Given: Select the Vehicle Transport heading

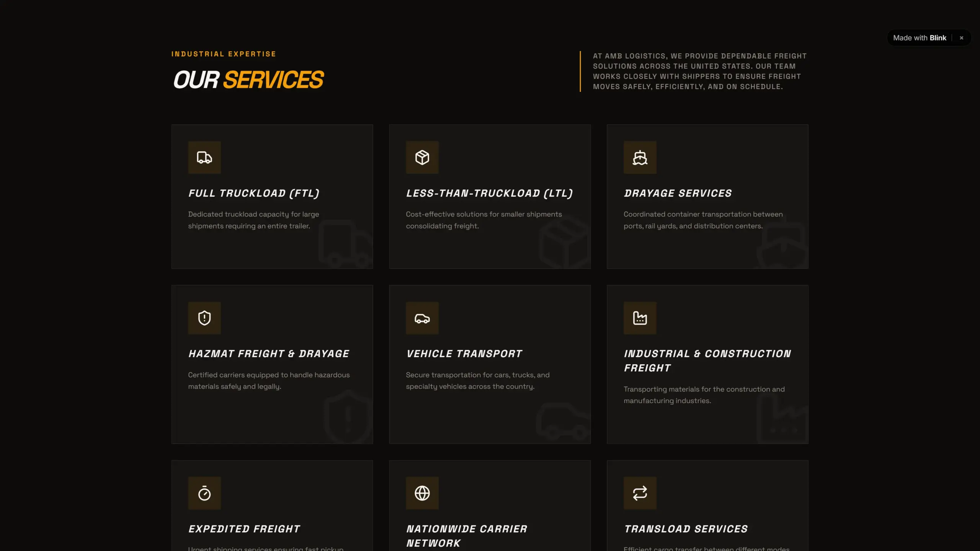Looking at the screenshot, I should coord(464,354).
